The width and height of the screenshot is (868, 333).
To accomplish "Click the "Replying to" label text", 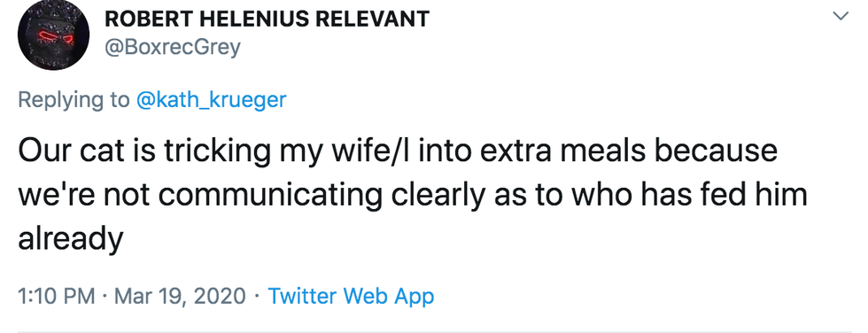I will (x=74, y=100).
